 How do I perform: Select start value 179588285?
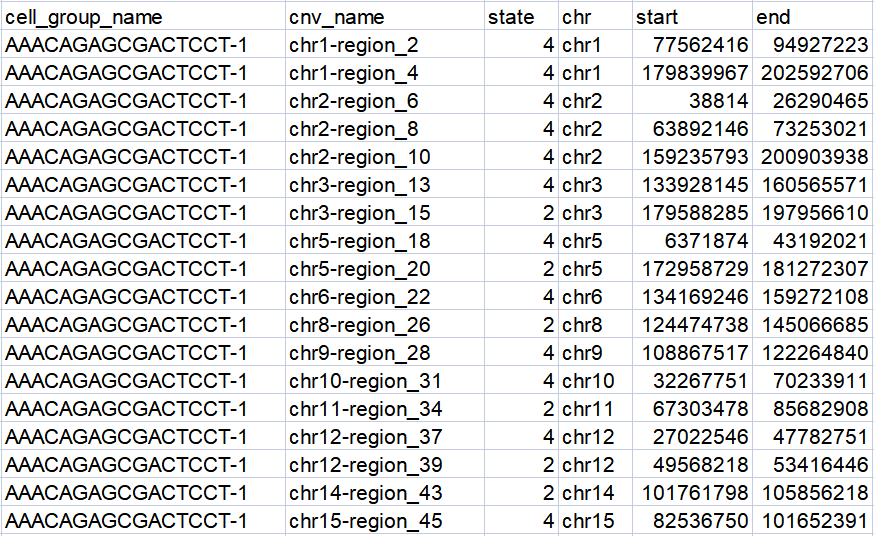pyautogui.click(x=692, y=212)
